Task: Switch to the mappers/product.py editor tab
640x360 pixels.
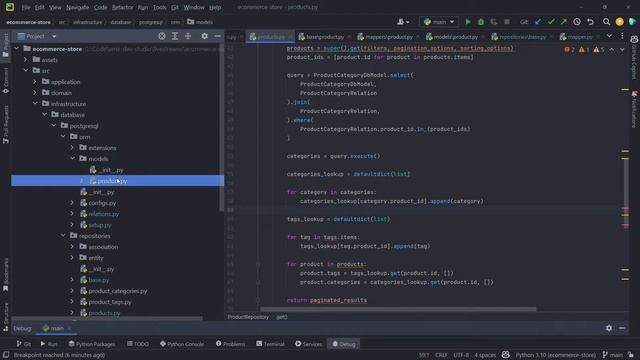Action: pyautogui.click(x=385, y=37)
